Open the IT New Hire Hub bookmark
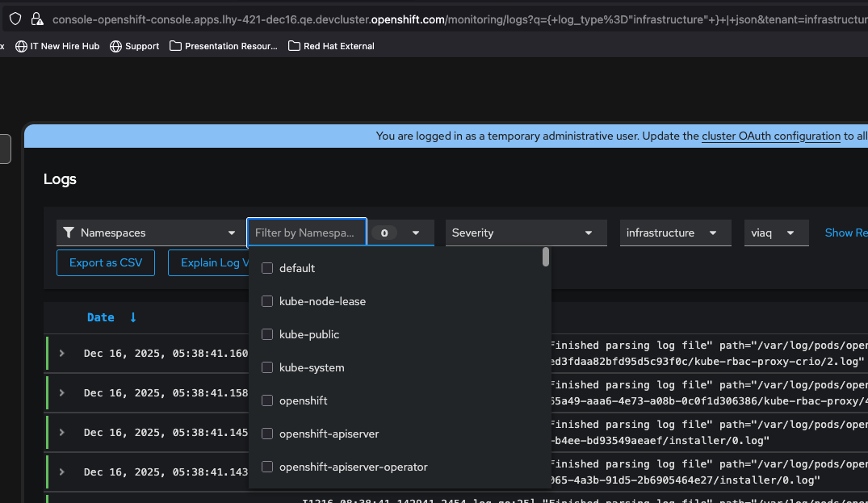Viewport: 868px width, 503px height. click(57, 46)
